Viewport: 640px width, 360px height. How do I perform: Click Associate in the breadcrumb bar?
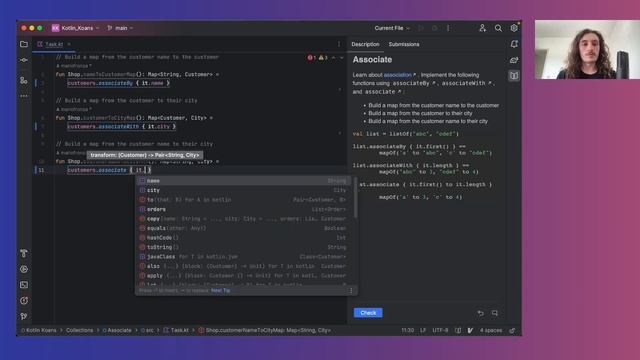pos(117,331)
